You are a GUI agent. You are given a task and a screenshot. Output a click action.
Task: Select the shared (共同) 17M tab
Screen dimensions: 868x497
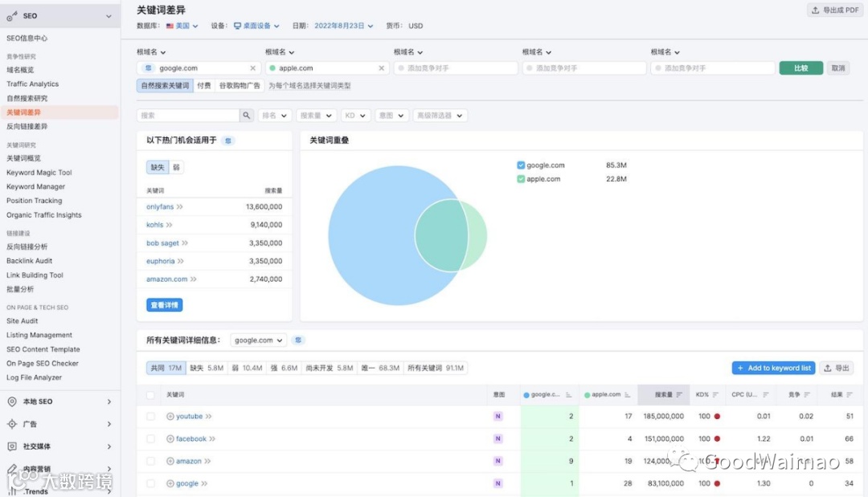point(166,368)
